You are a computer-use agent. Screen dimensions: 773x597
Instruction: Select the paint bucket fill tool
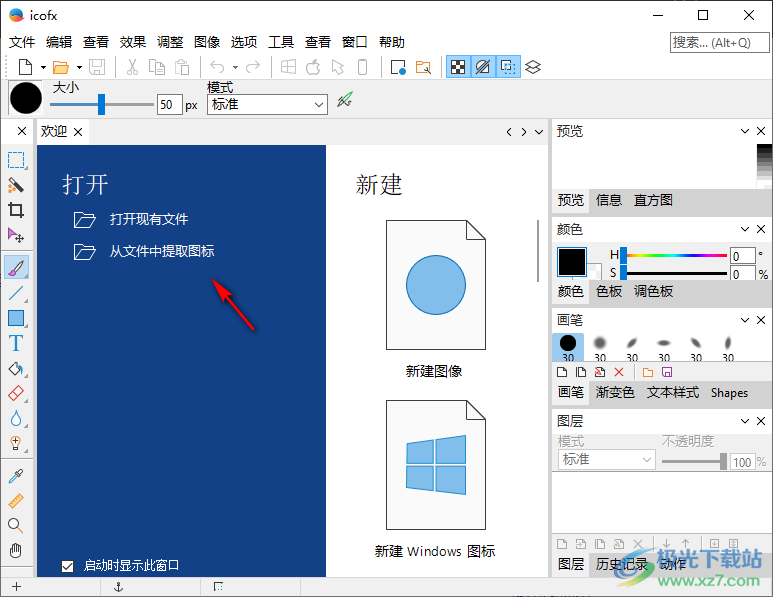pos(16,369)
